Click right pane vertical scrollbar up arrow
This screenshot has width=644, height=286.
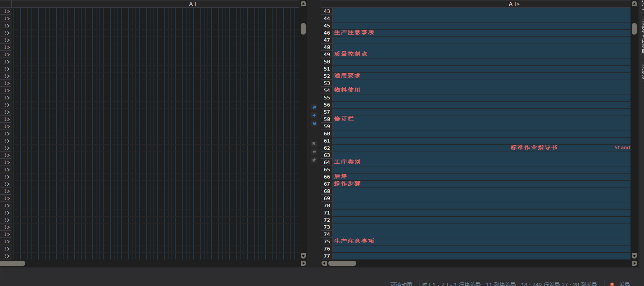tap(635, 4)
